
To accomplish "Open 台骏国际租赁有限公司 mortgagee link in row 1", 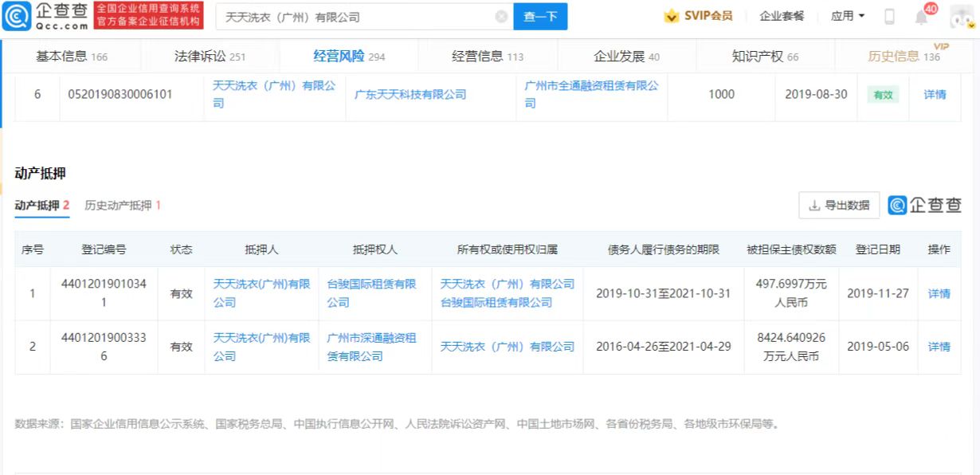I will coord(371,293).
